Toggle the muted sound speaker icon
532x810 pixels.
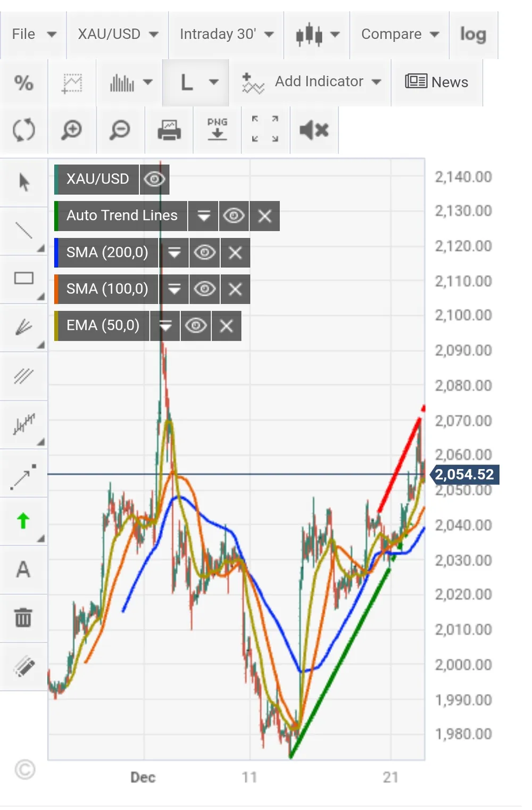pyautogui.click(x=314, y=130)
